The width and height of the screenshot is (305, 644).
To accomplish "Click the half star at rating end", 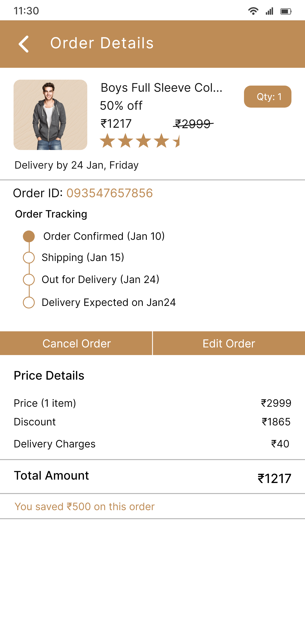I will point(176,141).
